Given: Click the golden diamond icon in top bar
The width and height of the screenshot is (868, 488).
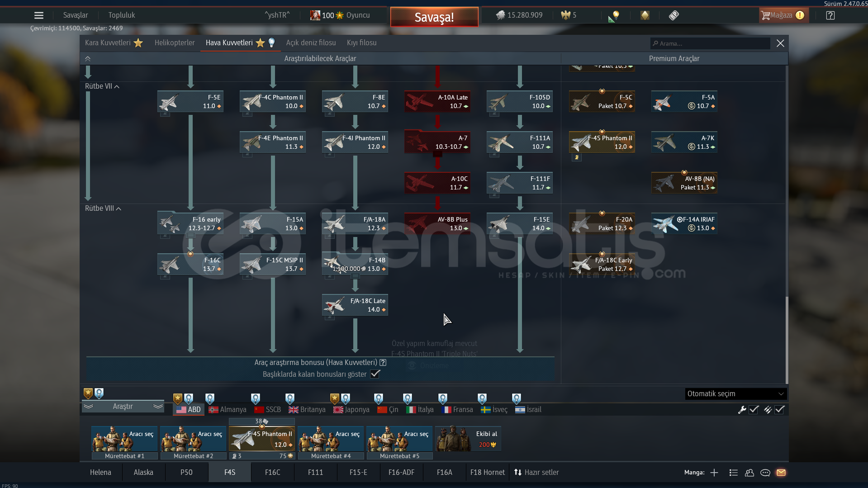Looking at the screenshot, I should (645, 15).
